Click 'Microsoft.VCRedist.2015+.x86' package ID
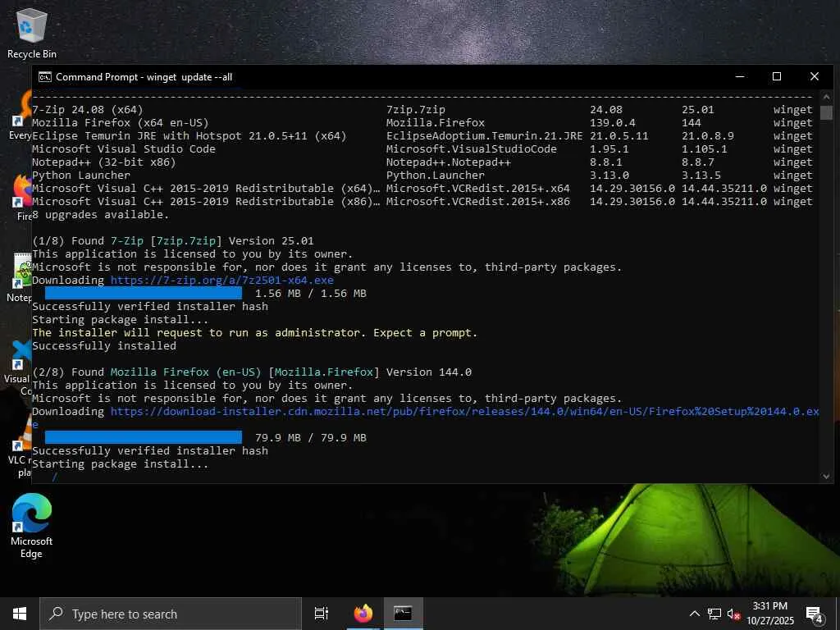 coord(478,202)
